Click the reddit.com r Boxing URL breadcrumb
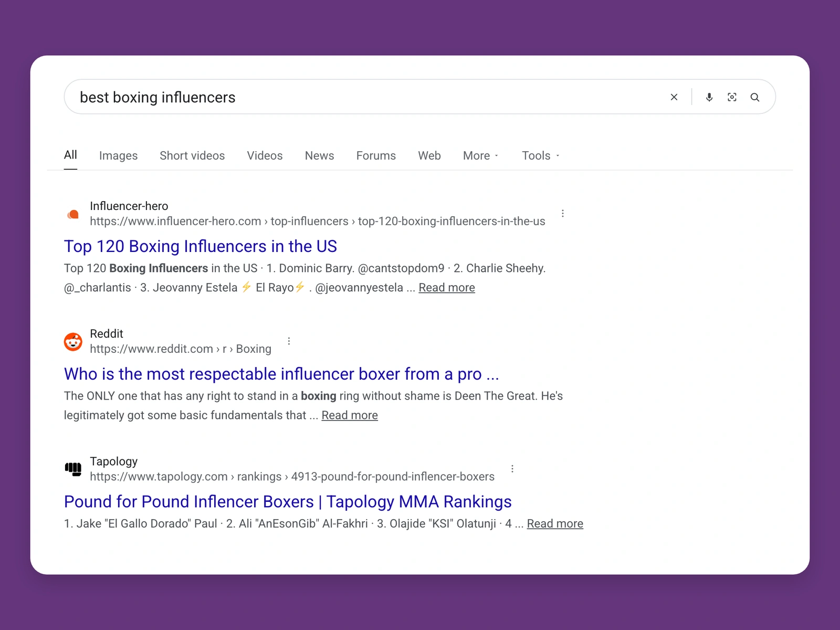The height and width of the screenshot is (630, 840). click(181, 349)
